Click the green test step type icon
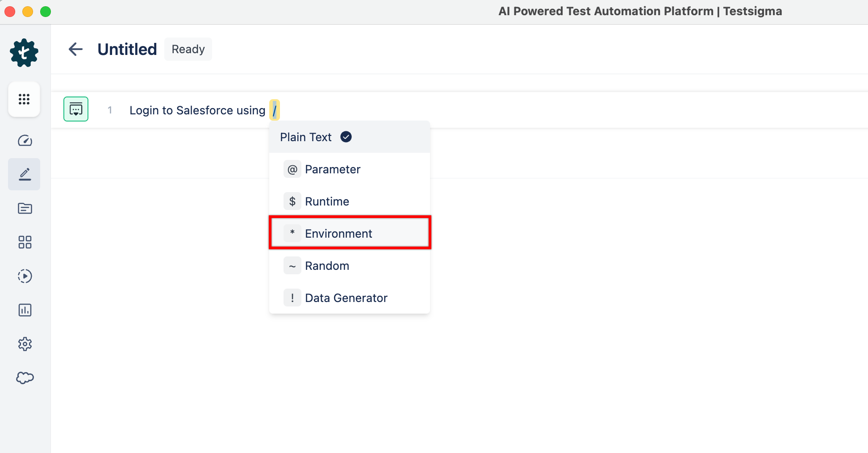 click(x=76, y=109)
